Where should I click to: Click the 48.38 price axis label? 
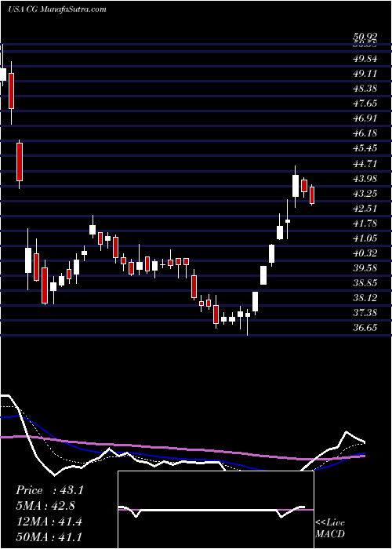365,89
